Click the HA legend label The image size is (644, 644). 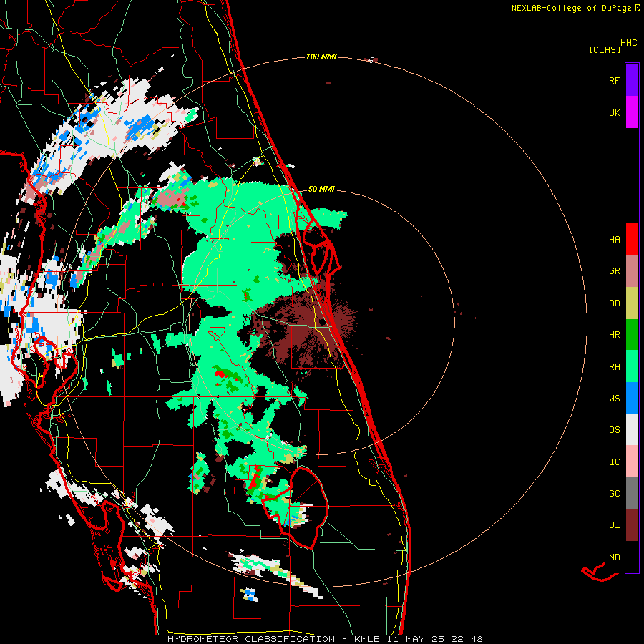tap(614, 239)
